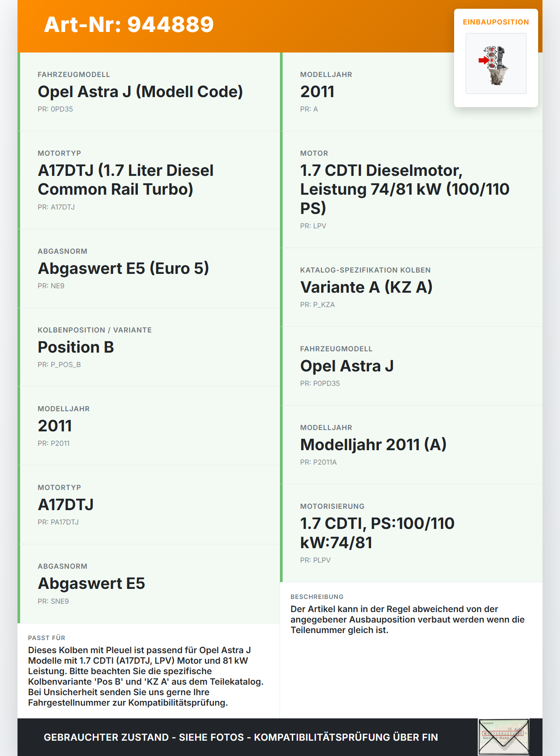Select the 'PR: PA17DTJ' code
This screenshot has height=756, width=560.
(58, 522)
